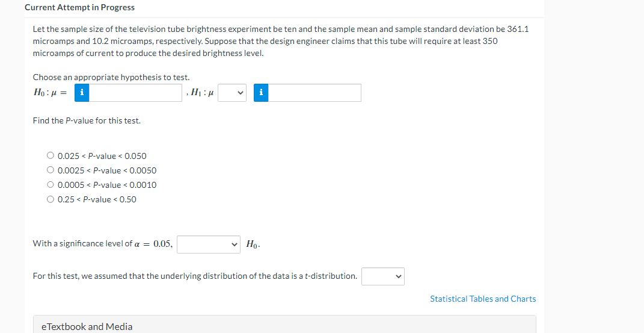644x333 pixels.
Task: Click the 'With a significance level of' text
Action: 82,244
